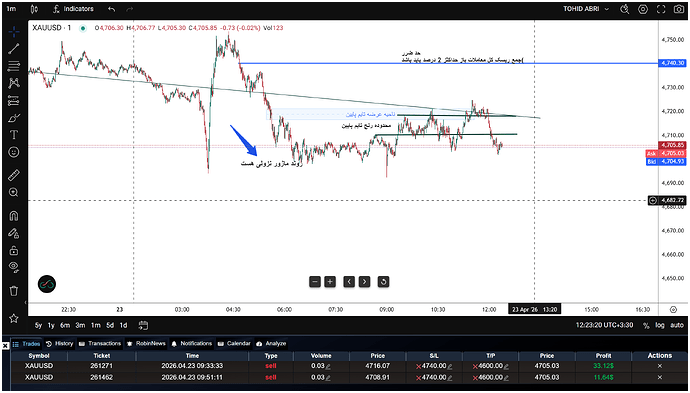Screen dimensions: 690x393
Task: Select the crosshair cursor tool
Action: click(x=14, y=32)
